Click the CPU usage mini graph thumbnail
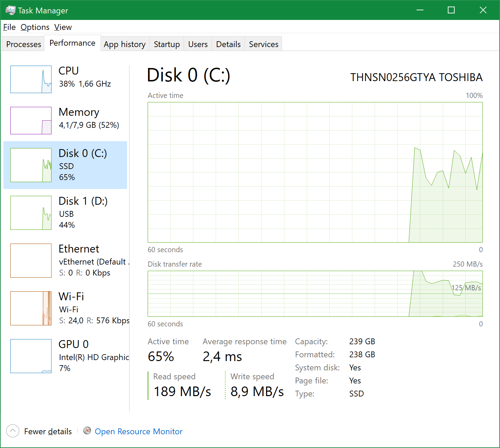 point(31,79)
